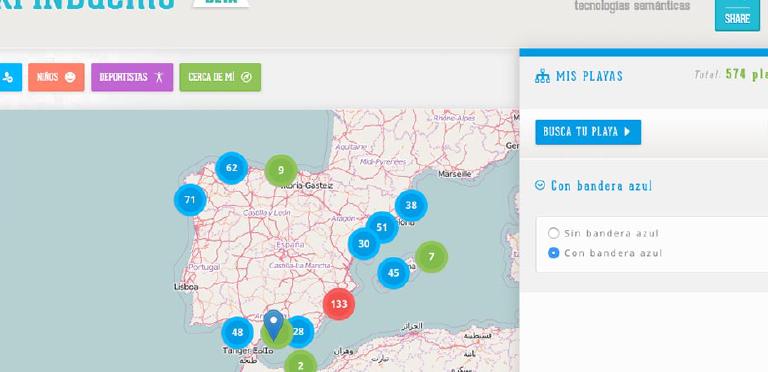Image resolution: width=768 pixels, height=372 pixels.
Task: Click the Mis Playas heading
Action: tap(589, 76)
